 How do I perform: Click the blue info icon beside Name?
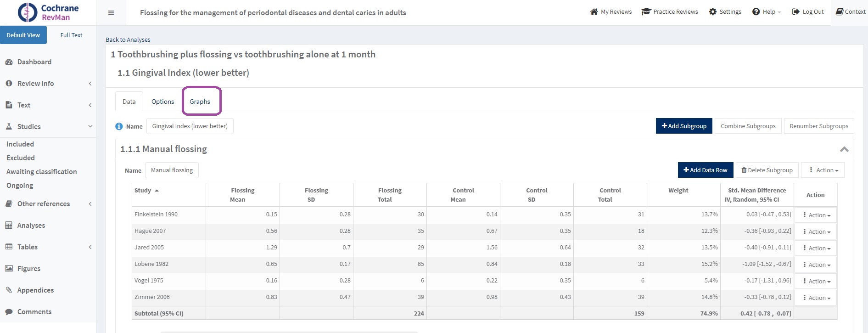(x=119, y=126)
